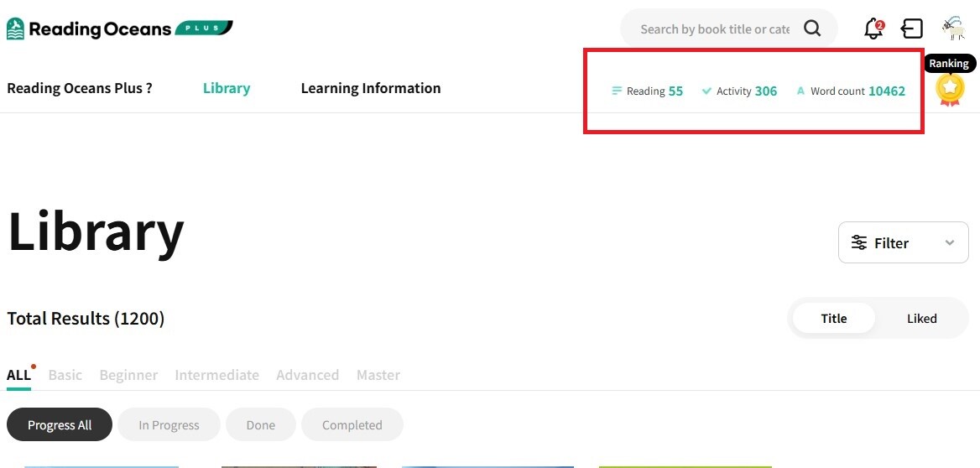Open the notifications bell
Screen dimensions: 980x468
873,29
